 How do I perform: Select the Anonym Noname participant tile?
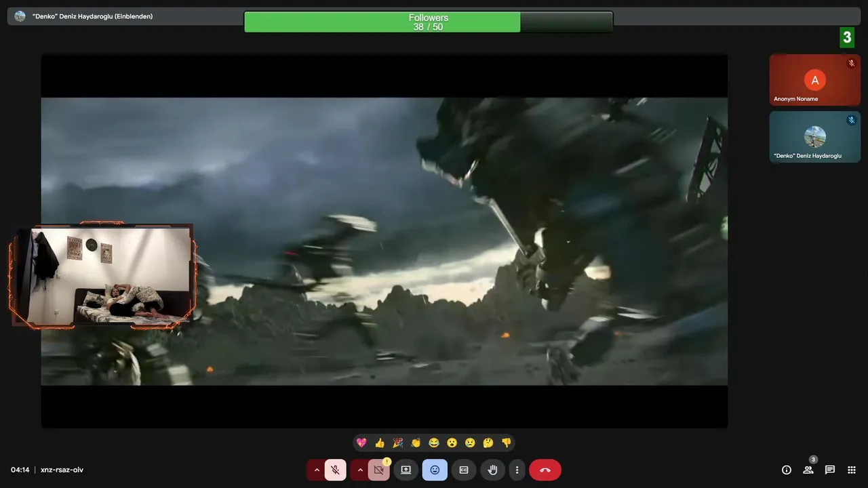pyautogui.click(x=814, y=80)
